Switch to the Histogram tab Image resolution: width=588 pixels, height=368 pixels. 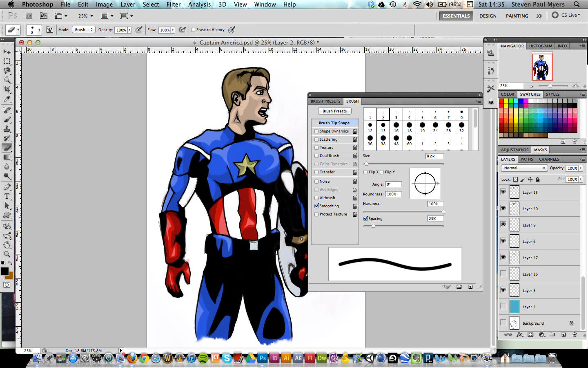point(540,46)
